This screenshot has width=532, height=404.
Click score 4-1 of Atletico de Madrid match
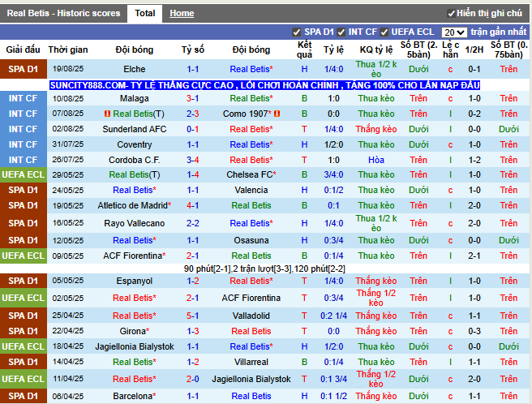coord(193,206)
